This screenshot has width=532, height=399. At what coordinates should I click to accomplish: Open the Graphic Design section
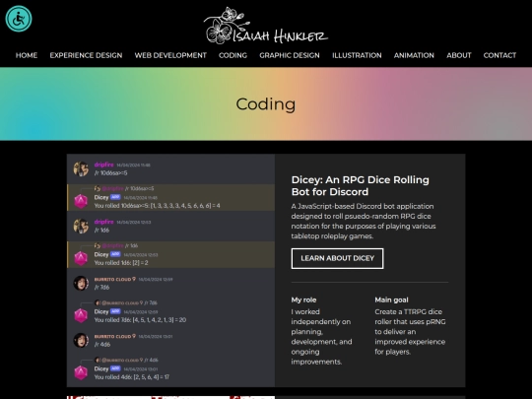pos(290,55)
